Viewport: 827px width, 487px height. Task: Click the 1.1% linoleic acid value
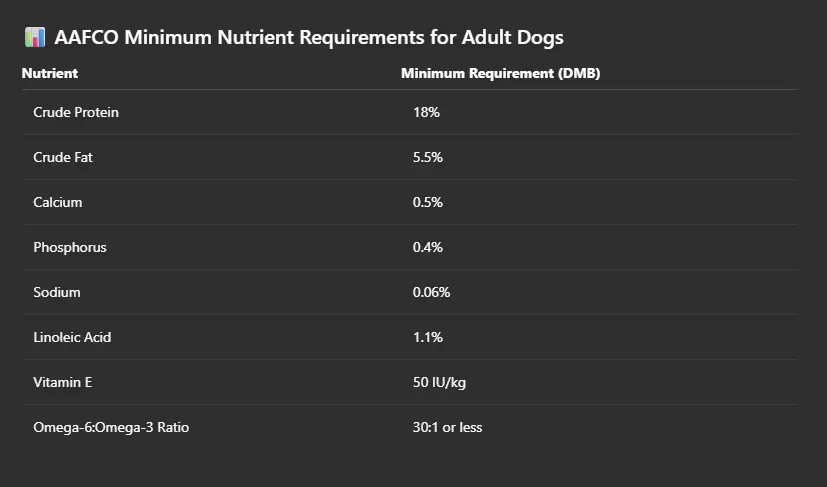coord(428,337)
